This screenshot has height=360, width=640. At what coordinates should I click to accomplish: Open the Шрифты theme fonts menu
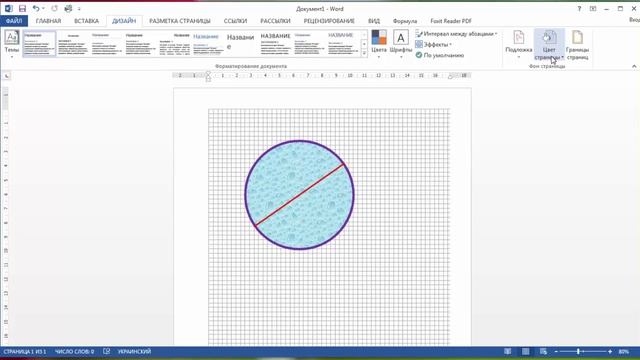point(401,44)
